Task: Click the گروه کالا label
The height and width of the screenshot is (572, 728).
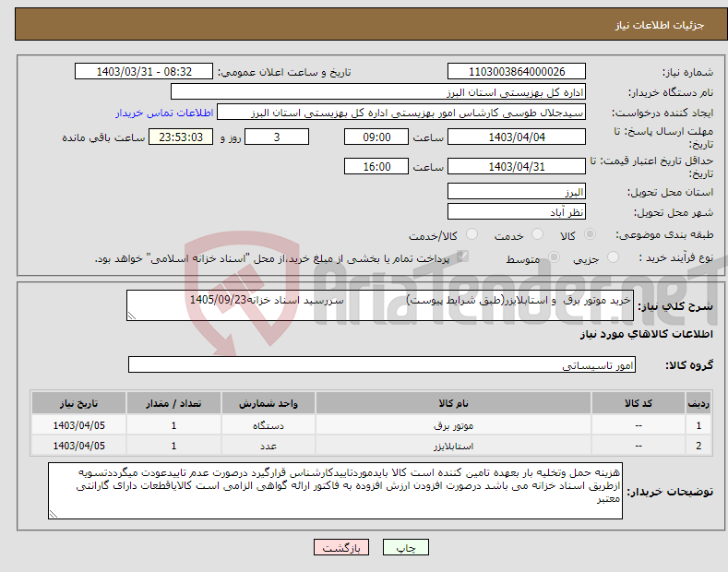Action: (x=689, y=365)
